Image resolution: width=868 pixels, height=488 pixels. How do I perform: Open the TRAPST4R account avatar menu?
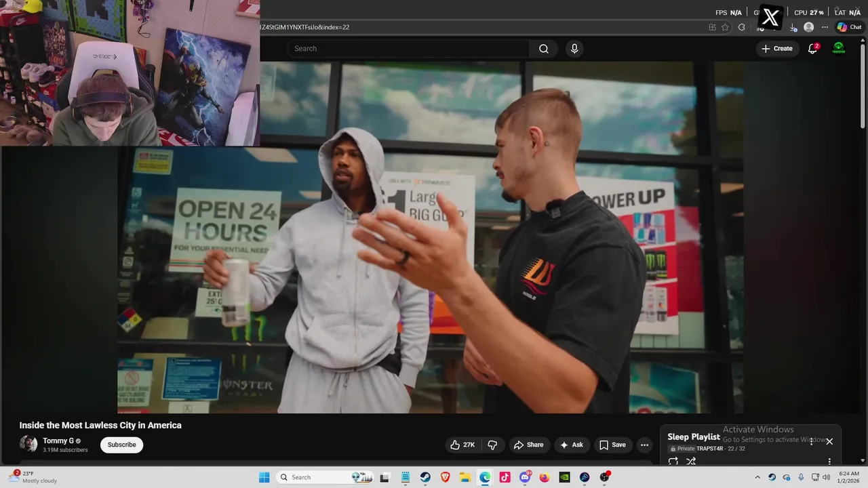point(839,49)
